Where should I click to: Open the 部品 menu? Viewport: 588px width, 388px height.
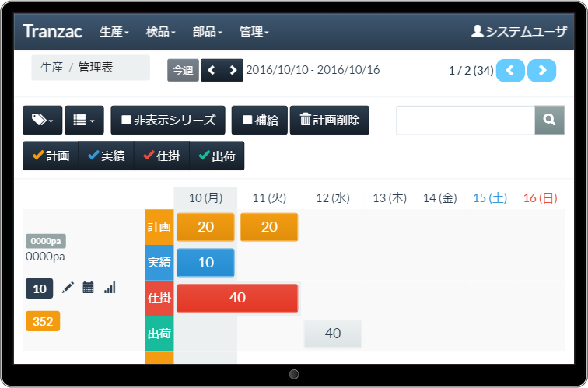208,32
